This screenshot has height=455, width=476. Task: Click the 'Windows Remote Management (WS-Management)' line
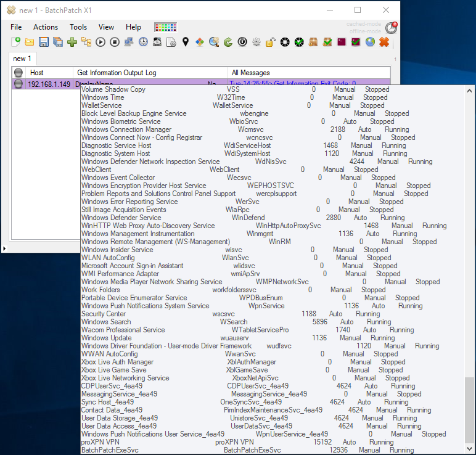(259, 242)
